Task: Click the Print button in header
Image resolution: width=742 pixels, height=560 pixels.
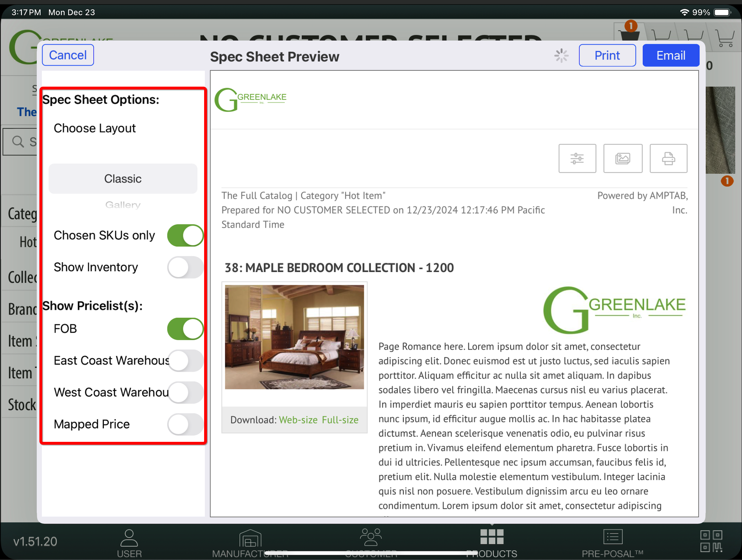Action: tap(607, 55)
